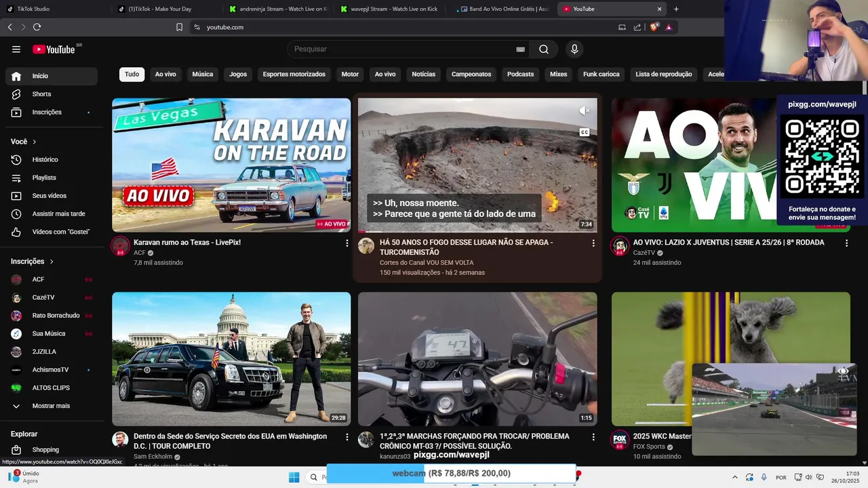Viewport: 868px width, 488px height.
Task: Open motorcycle dashboard video thumbnail
Action: (x=477, y=359)
